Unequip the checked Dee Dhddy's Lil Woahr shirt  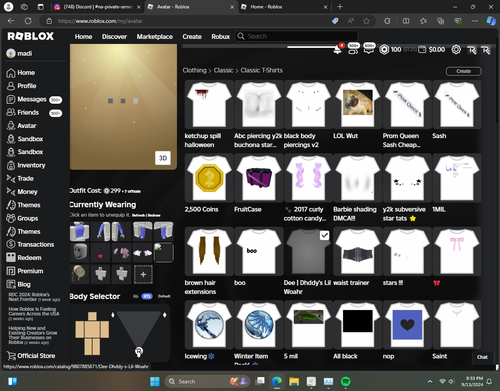308,251
